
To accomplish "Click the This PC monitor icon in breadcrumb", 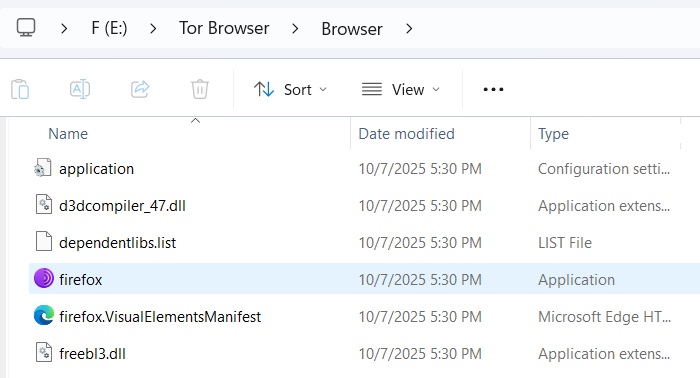I will [26, 28].
